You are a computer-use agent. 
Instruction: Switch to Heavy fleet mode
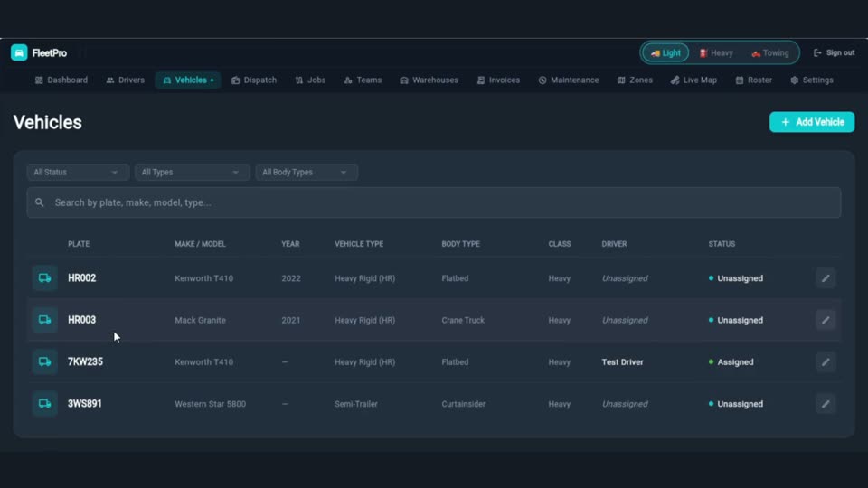tap(716, 53)
